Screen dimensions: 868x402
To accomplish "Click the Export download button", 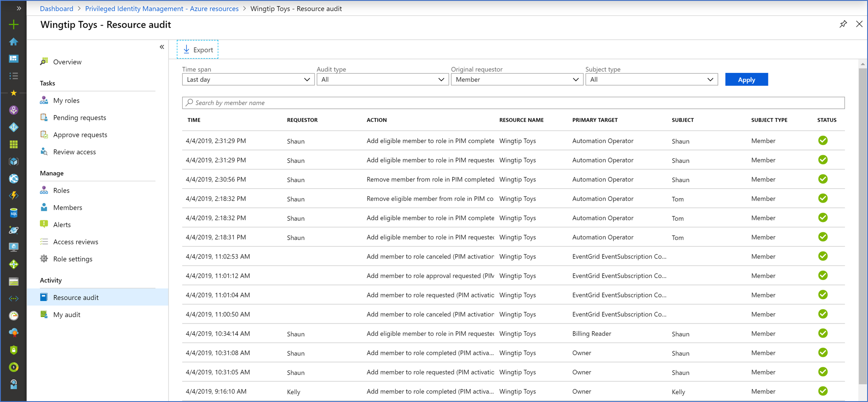I will click(198, 49).
